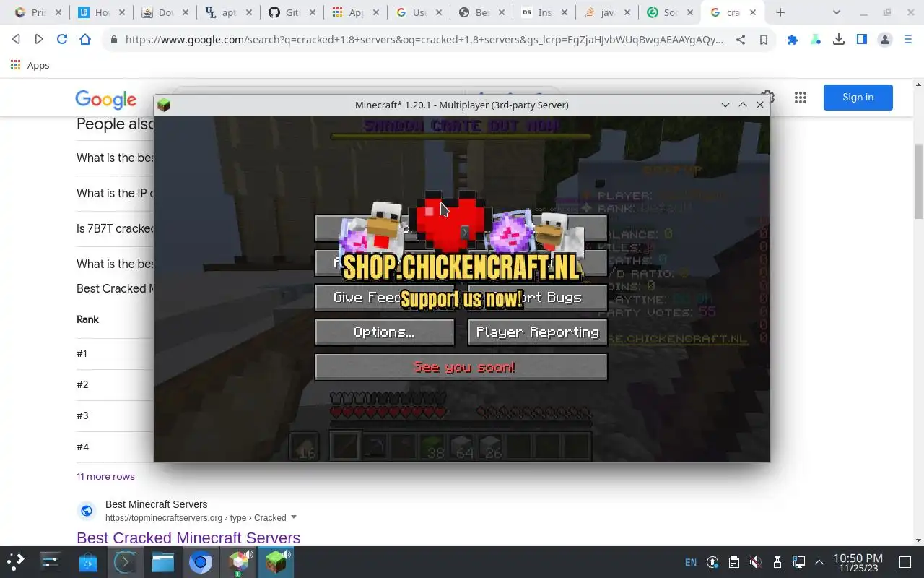Click the Google logo

[105, 100]
